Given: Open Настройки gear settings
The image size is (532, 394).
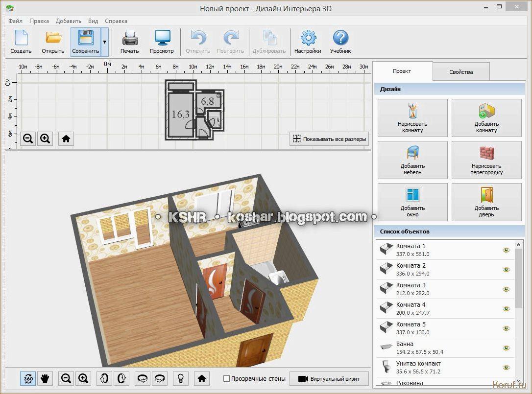Looking at the screenshot, I should (x=308, y=42).
